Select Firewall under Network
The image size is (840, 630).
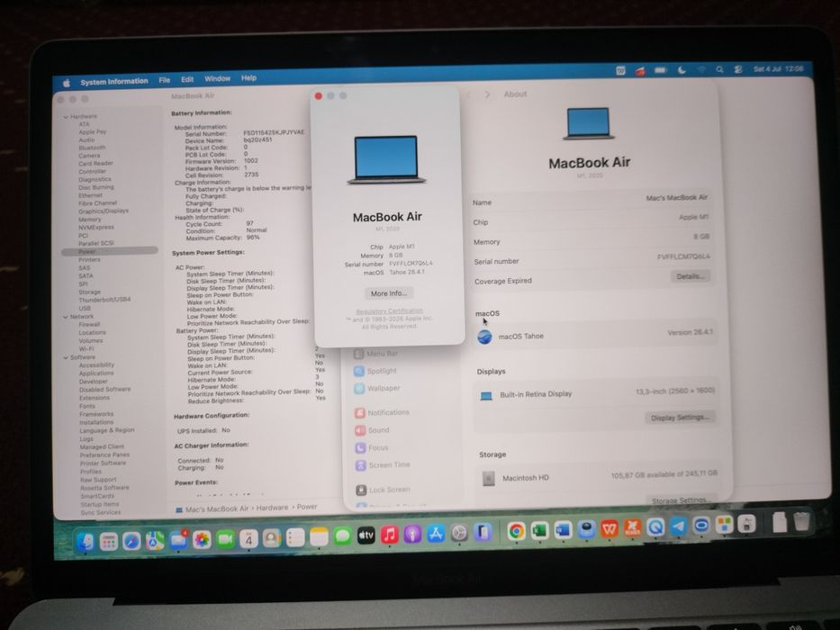pos(89,325)
